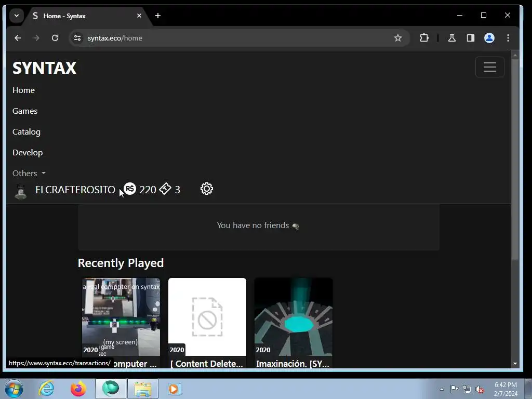Viewport: 532px width, 399px height.
Task: Open the network tray icon
Action: [467, 389]
